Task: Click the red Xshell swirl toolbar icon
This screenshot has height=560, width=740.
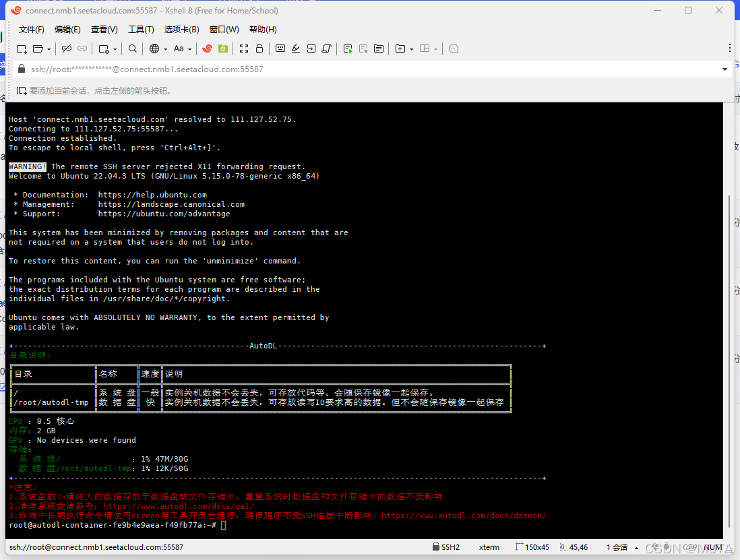Action: tap(207, 49)
